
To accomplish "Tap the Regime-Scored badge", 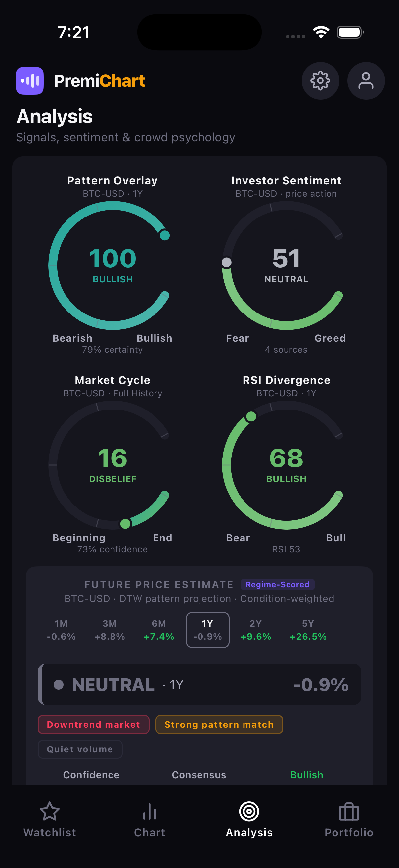I will [278, 584].
